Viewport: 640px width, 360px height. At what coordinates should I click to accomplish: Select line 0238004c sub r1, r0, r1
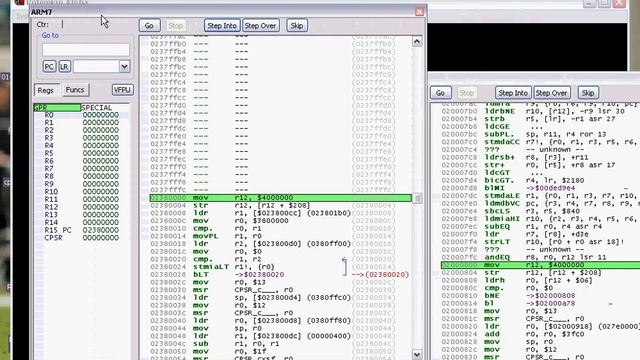(x=280, y=344)
